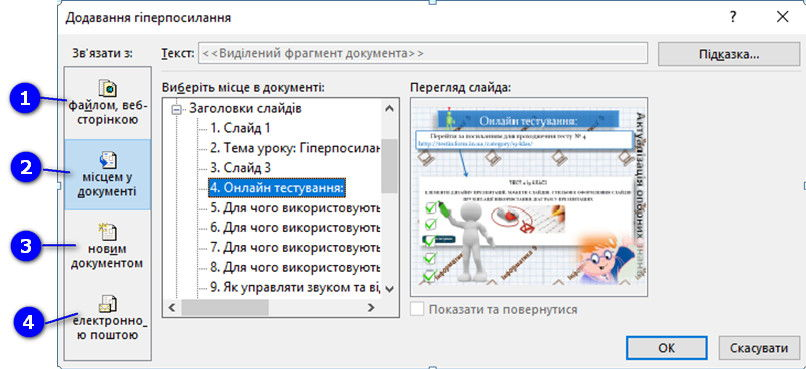
Task: Choose '1. Слайд 1' in the list
Action: pos(240,128)
